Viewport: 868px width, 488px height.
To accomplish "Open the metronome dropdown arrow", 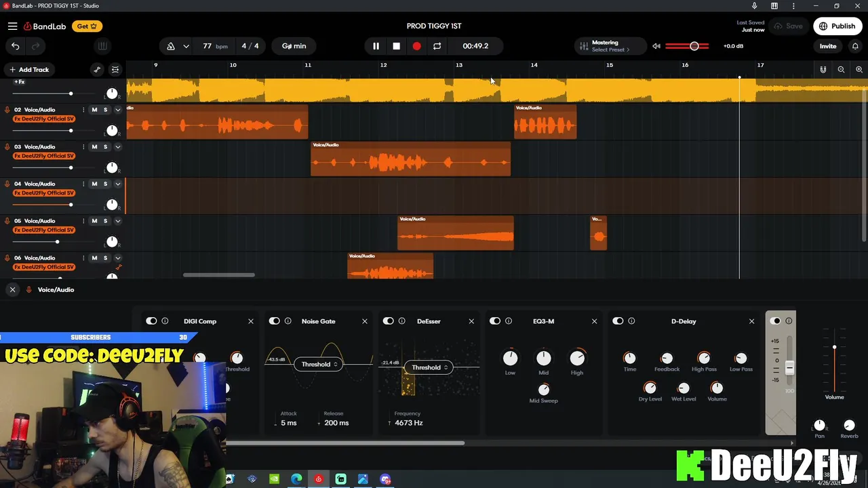I will pos(186,46).
